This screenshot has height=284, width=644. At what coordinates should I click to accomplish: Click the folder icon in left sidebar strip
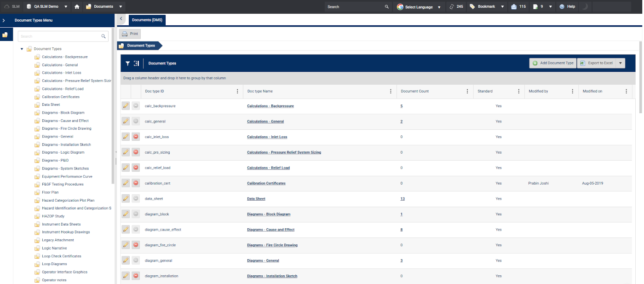click(x=5, y=35)
